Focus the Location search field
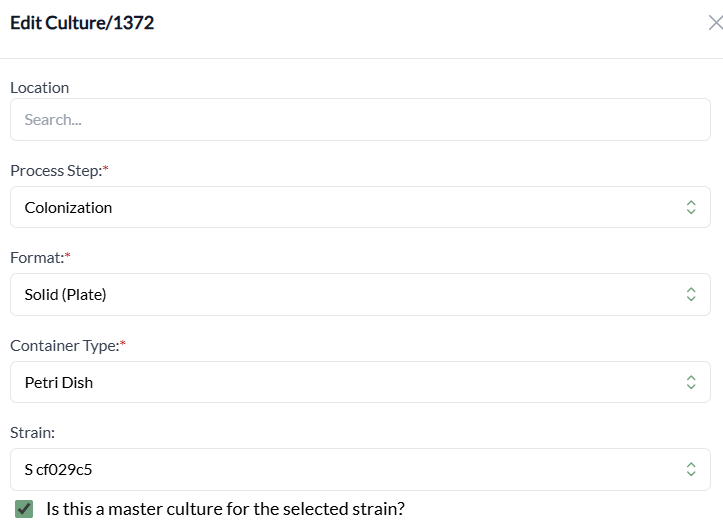Viewport: 723px width, 531px height. pyautogui.click(x=360, y=119)
